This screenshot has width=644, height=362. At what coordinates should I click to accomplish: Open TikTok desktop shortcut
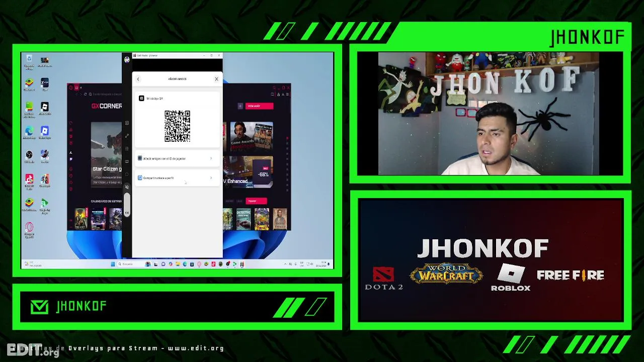(x=29, y=181)
